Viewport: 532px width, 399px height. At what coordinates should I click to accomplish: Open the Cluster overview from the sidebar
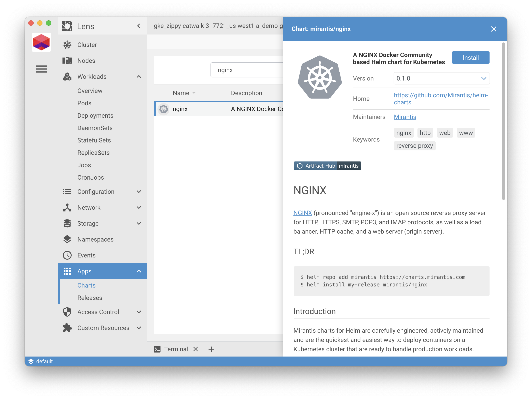click(87, 45)
